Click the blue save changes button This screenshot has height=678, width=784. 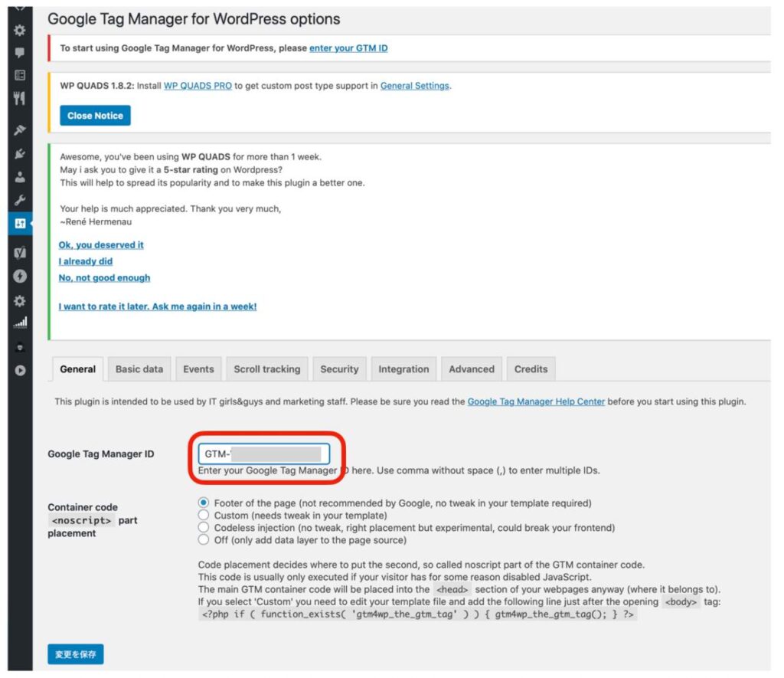[x=76, y=654]
